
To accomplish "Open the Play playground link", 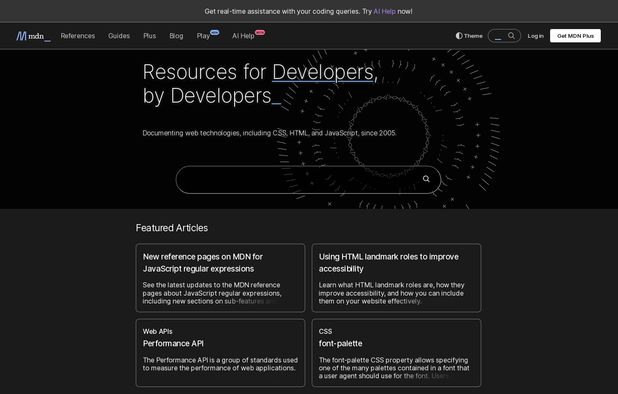I will (x=203, y=36).
